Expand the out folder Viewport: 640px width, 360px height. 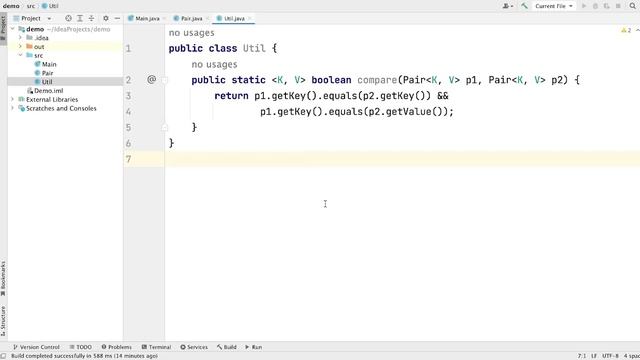(x=20, y=47)
